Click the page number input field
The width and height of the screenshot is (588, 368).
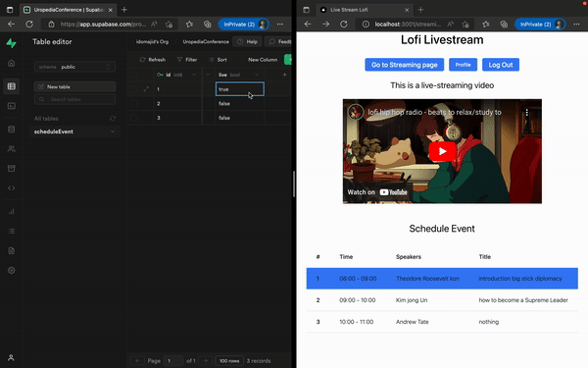(x=173, y=361)
